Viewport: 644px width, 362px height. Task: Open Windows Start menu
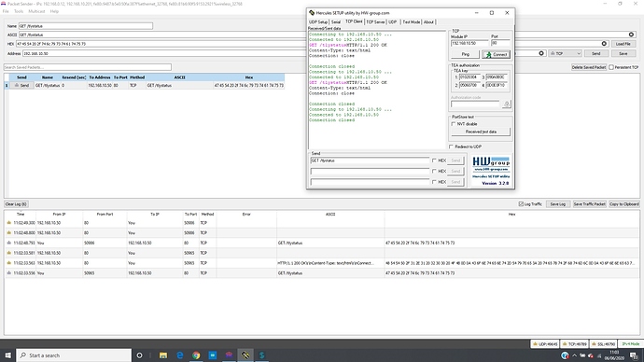pyautogui.click(x=7, y=355)
